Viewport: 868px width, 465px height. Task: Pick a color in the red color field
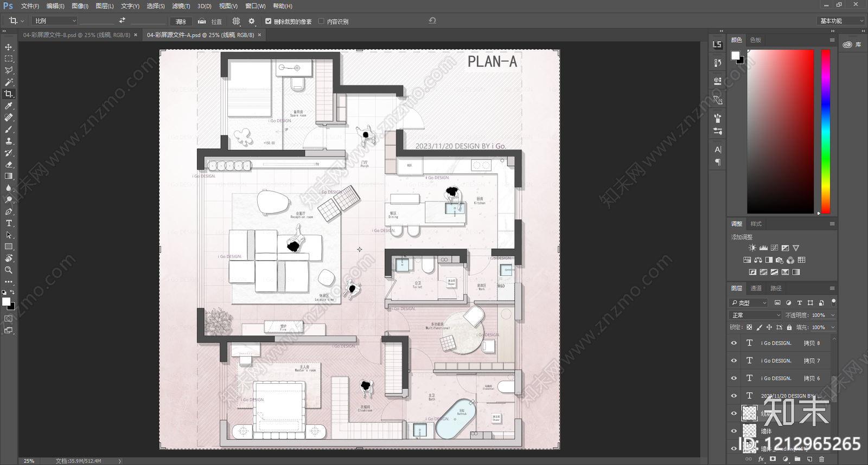click(x=781, y=132)
